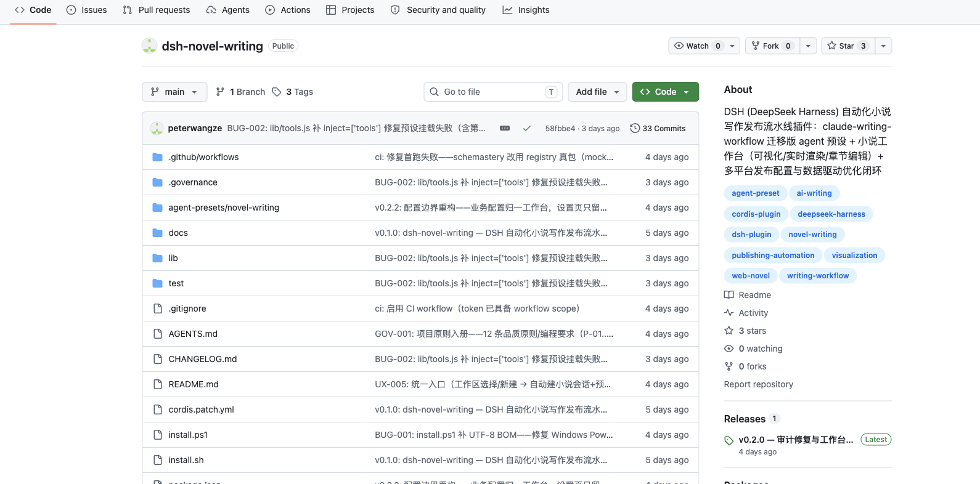
Task: Open the BUG-001 install.ps1 commit message
Action: click(494, 435)
